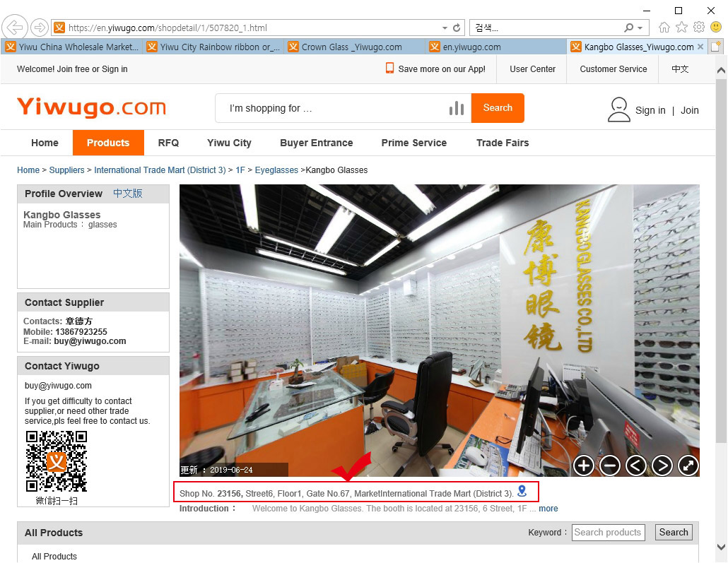Open search provider dropdown arrow
This screenshot has height=563, width=728.
(x=640, y=28)
